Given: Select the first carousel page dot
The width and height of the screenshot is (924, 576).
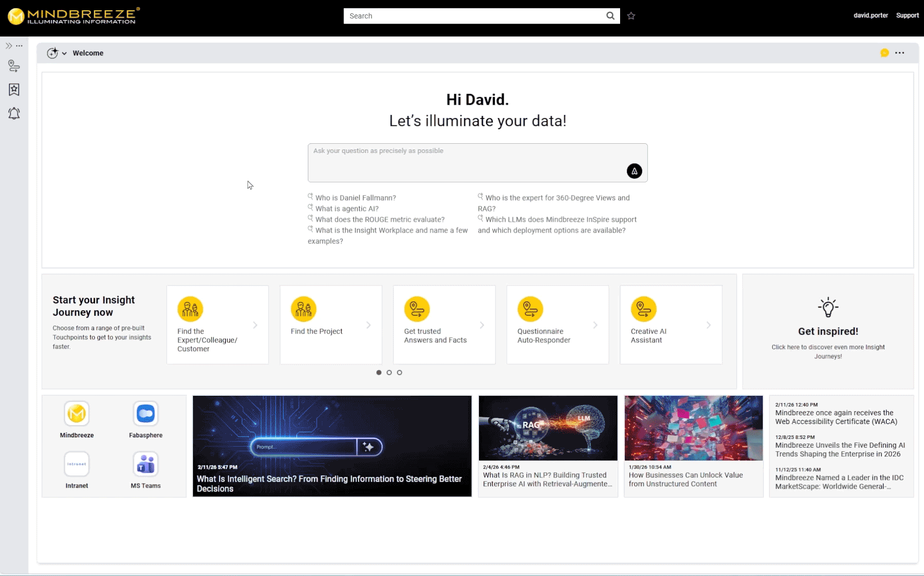Looking at the screenshot, I should tap(379, 373).
